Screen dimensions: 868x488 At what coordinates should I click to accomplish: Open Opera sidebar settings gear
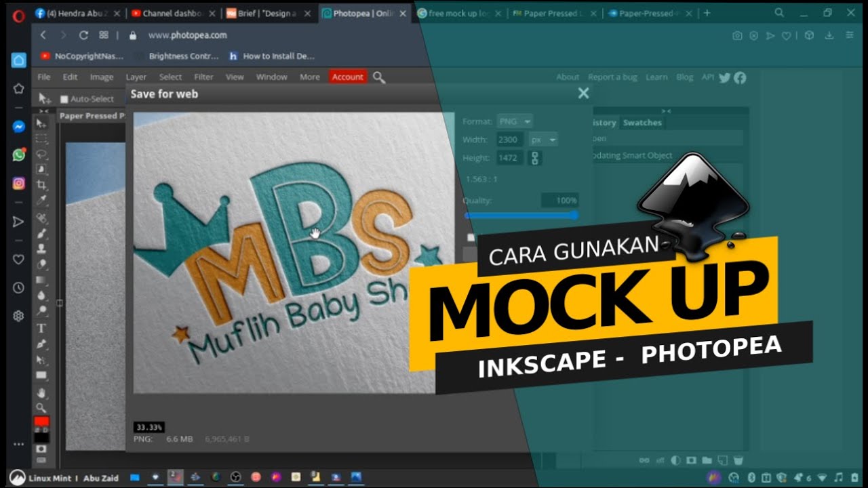click(x=18, y=315)
